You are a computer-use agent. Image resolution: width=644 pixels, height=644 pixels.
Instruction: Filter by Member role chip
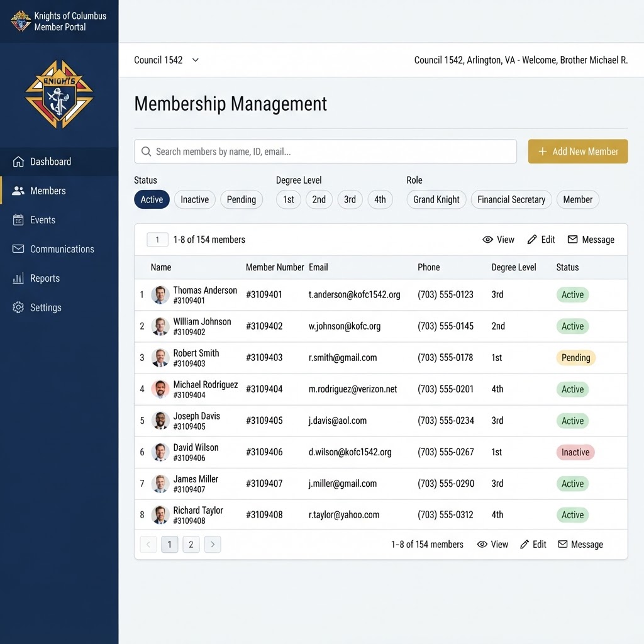[x=577, y=199]
